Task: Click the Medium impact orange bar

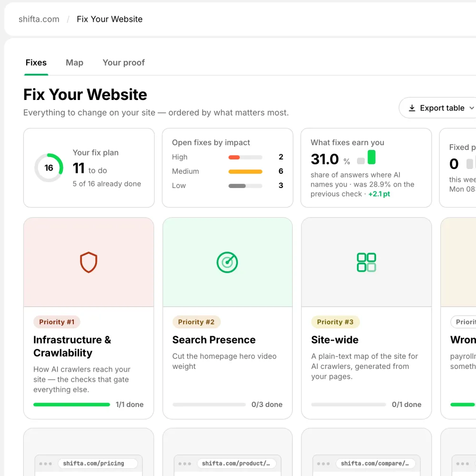Action: click(x=245, y=171)
